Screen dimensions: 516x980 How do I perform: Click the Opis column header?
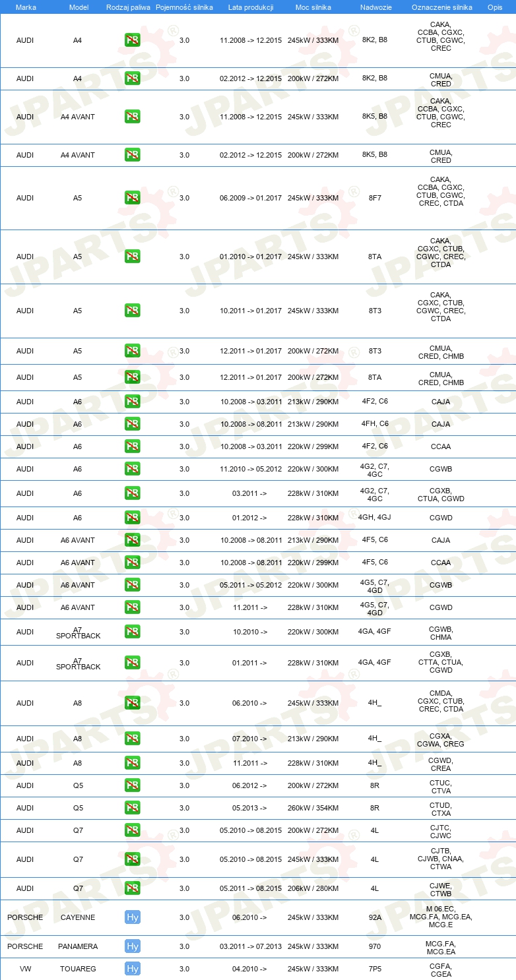pyautogui.click(x=495, y=7)
